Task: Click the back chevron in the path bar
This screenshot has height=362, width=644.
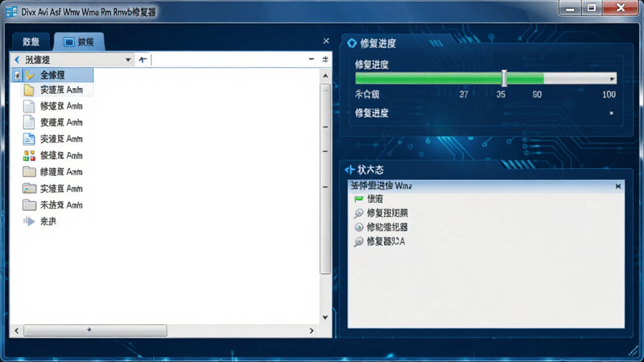Action: pos(17,60)
